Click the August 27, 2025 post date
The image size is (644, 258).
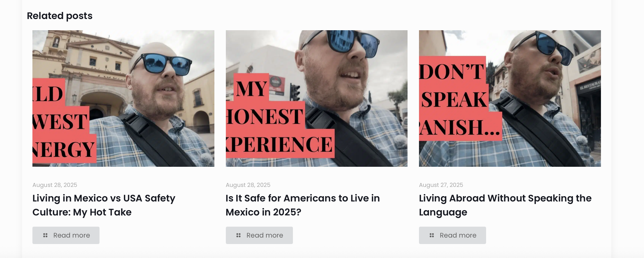pyautogui.click(x=441, y=185)
